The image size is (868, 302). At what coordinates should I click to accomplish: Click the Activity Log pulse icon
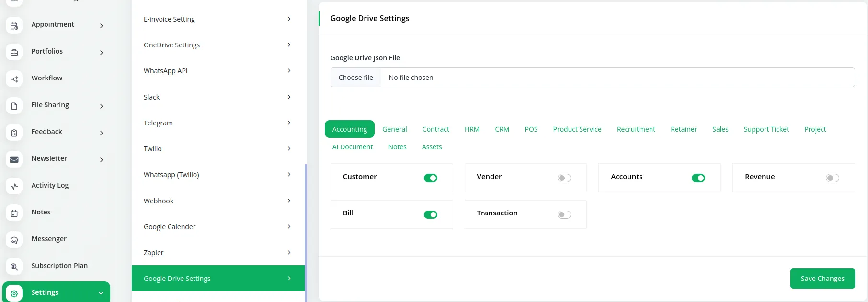pos(14,186)
